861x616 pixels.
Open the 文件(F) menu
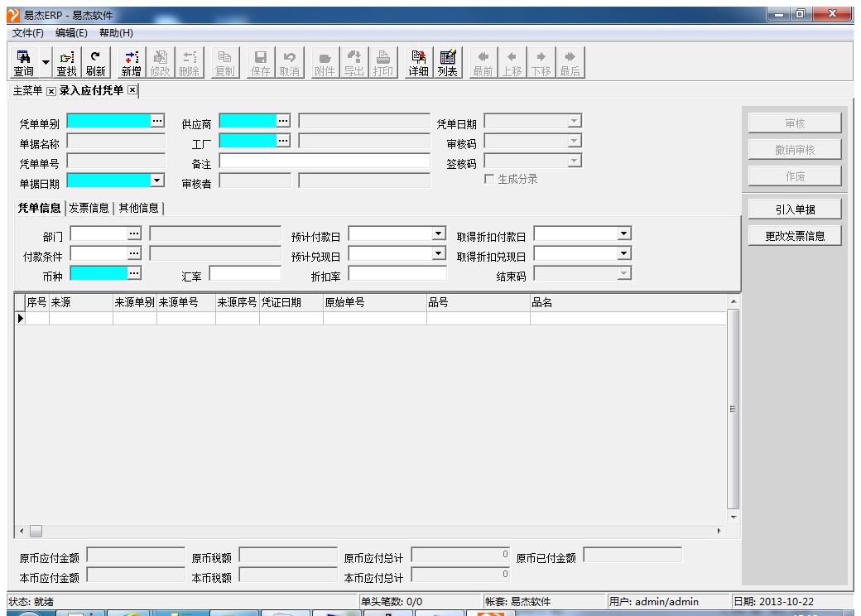[x=27, y=32]
